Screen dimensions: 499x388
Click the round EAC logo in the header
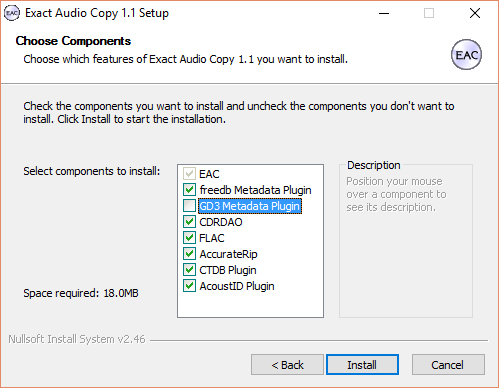click(x=466, y=55)
